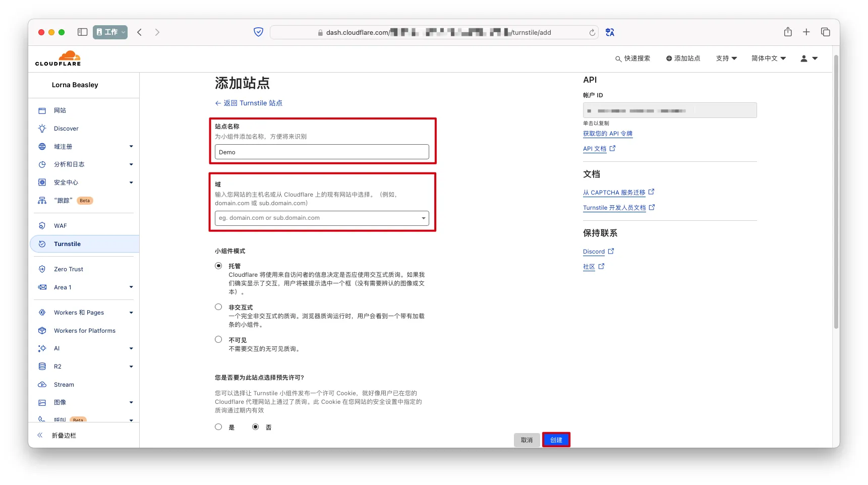This screenshot has width=868, height=485.
Task: Click the Area 1 email icon
Action: click(x=42, y=287)
